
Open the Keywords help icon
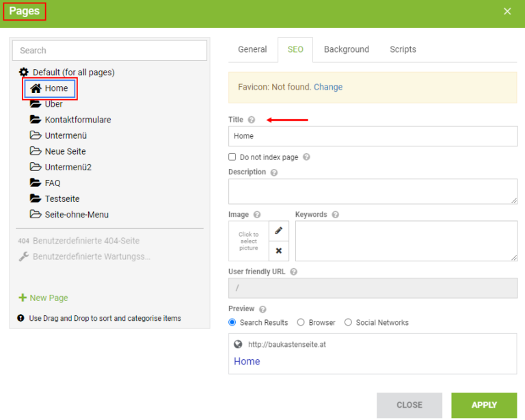tap(335, 215)
